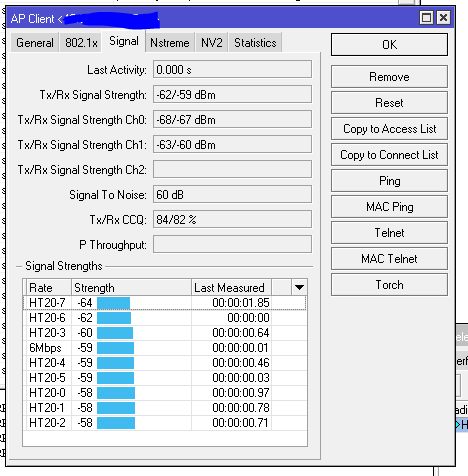Click the empty Signal Strength Ch2 field
Viewport: 468px width, 476px height.
point(232,169)
